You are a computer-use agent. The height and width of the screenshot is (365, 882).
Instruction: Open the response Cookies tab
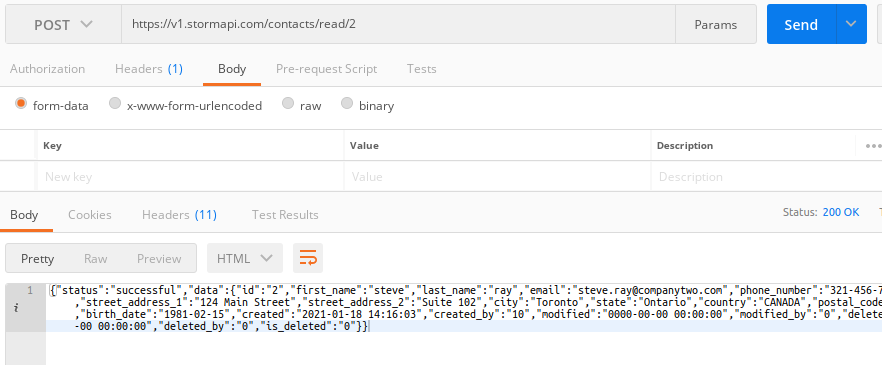pos(89,215)
